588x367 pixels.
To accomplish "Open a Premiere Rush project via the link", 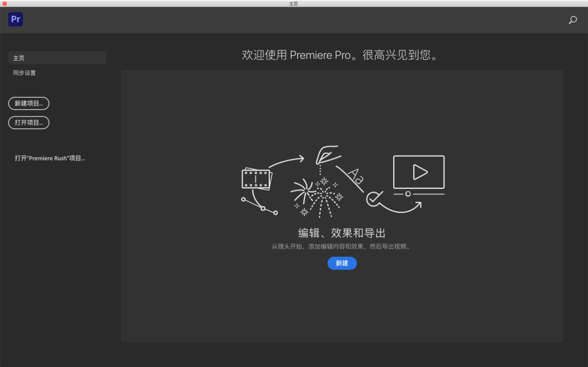I will coord(50,158).
